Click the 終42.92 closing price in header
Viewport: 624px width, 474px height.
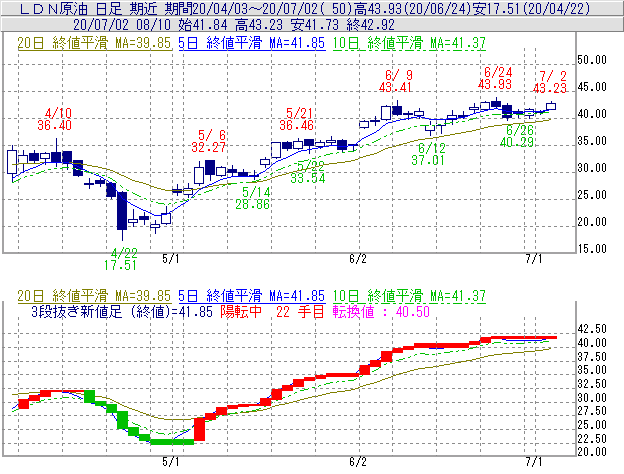(370, 25)
